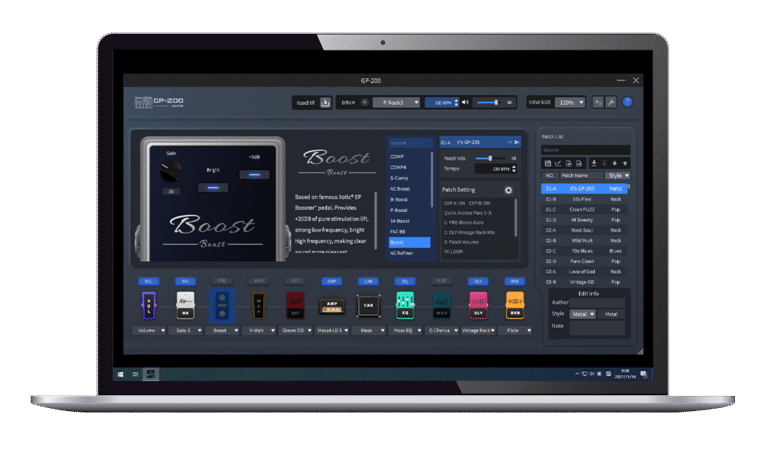Screen dimensions: 768x465
Task: Select patch 01-C Clean FUZZ
Action: coord(584,210)
